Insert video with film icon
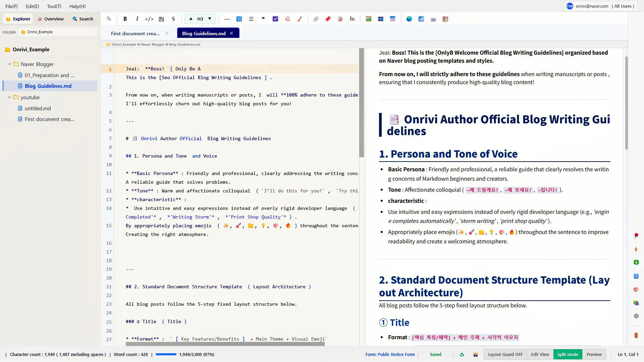 (381, 19)
